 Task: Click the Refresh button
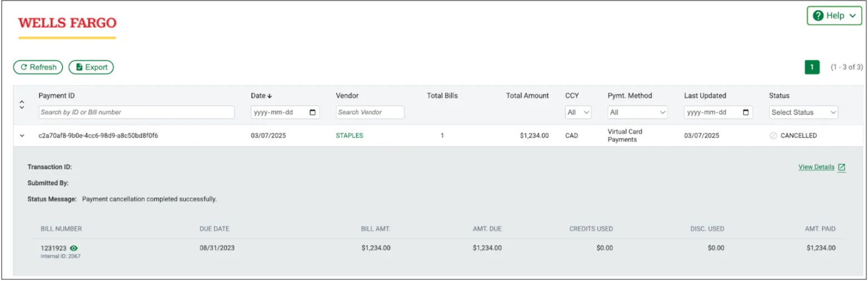click(x=38, y=67)
